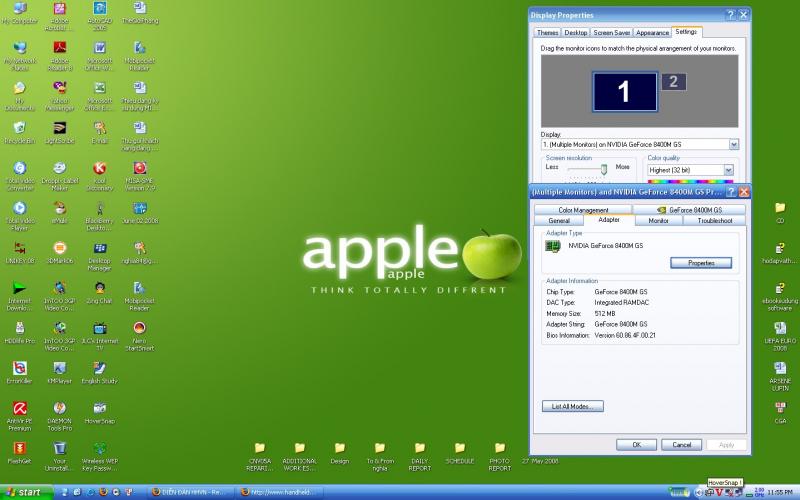Launch Nero StartSmart from the desktop
The image size is (800, 500).
pos(140,328)
